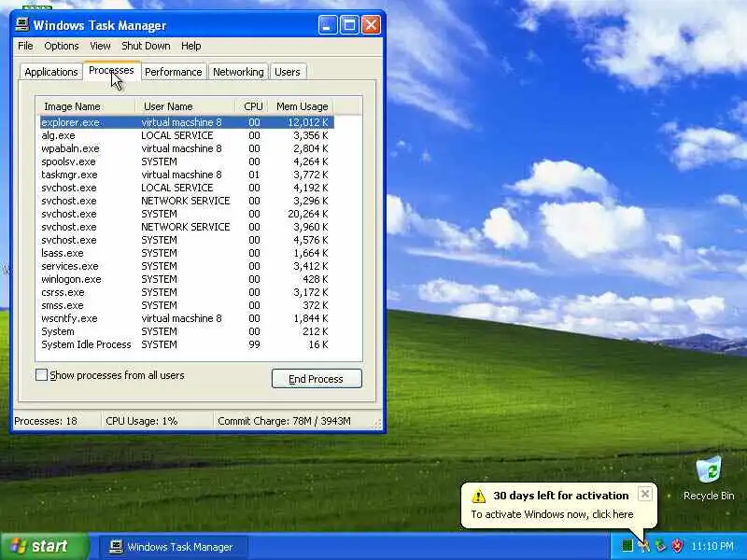747x560 pixels.
Task: Click the Task Manager title bar icon
Action: click(21, 25)
